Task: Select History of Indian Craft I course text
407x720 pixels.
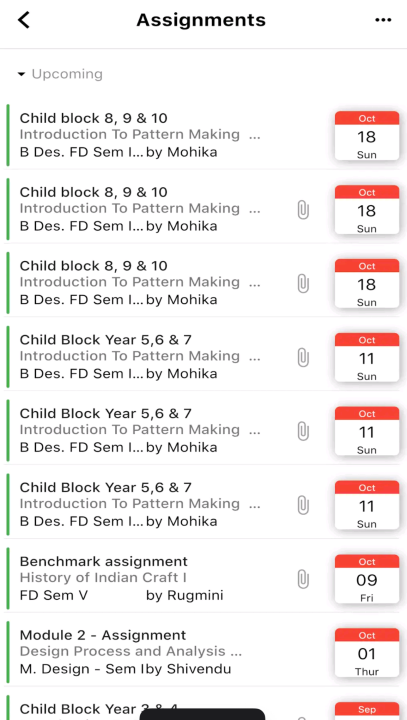Action: [x=103, y=578]
